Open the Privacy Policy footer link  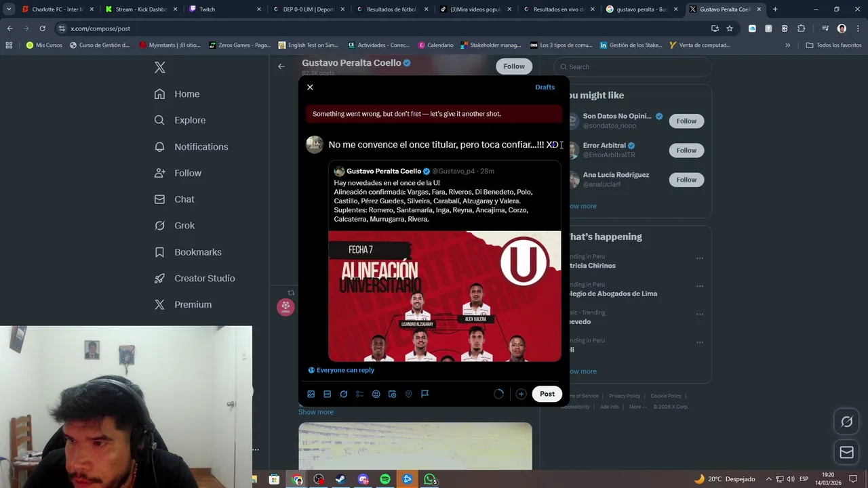[x=625, y=396]
